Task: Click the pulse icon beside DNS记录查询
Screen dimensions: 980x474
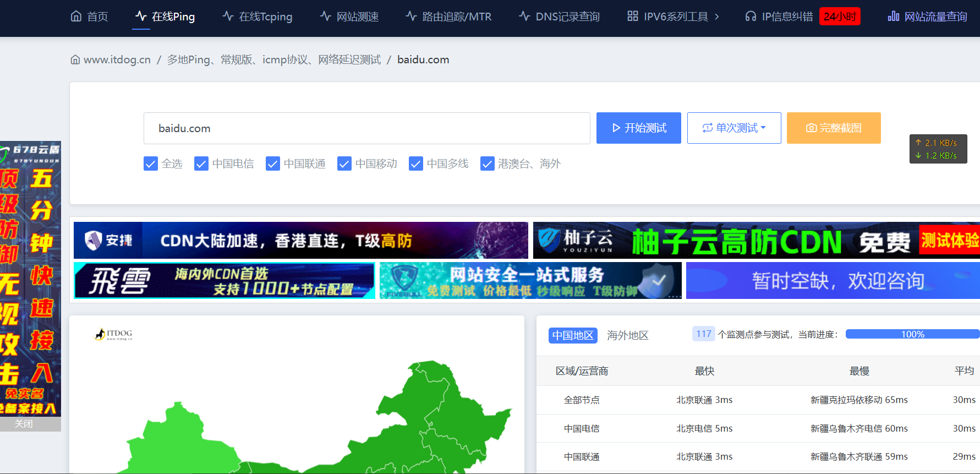Action: 524,16
